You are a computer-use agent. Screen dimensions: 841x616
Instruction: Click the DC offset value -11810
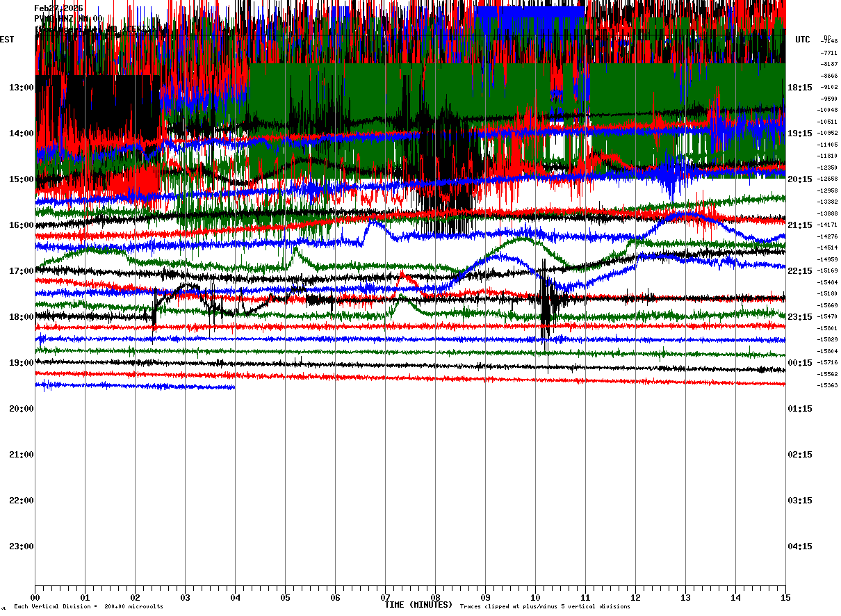coord(827,156)
